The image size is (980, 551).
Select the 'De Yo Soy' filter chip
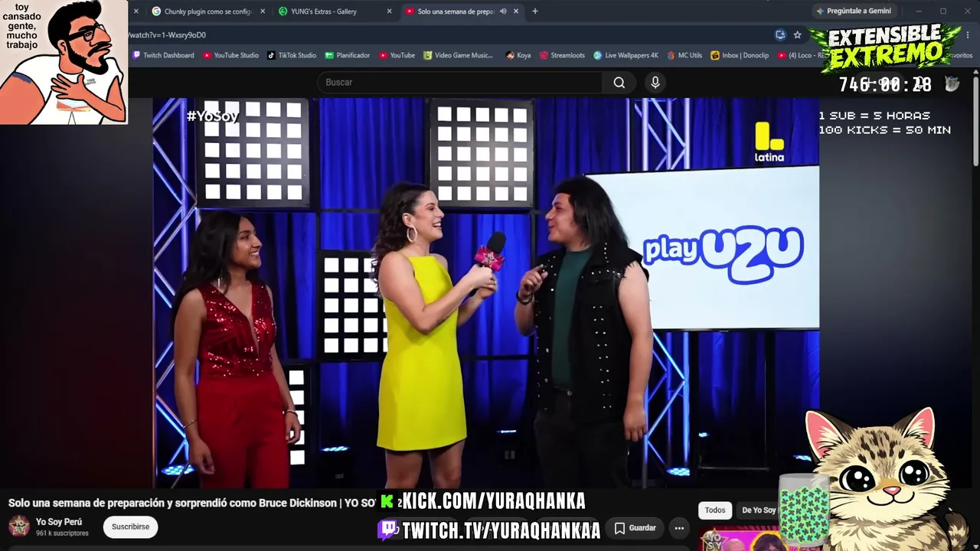click(x=759, y=510)
